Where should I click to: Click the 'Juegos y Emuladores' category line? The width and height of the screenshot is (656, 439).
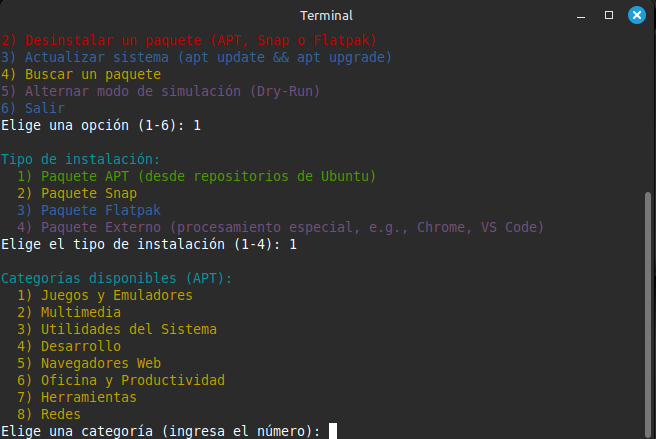click(105, 295)
